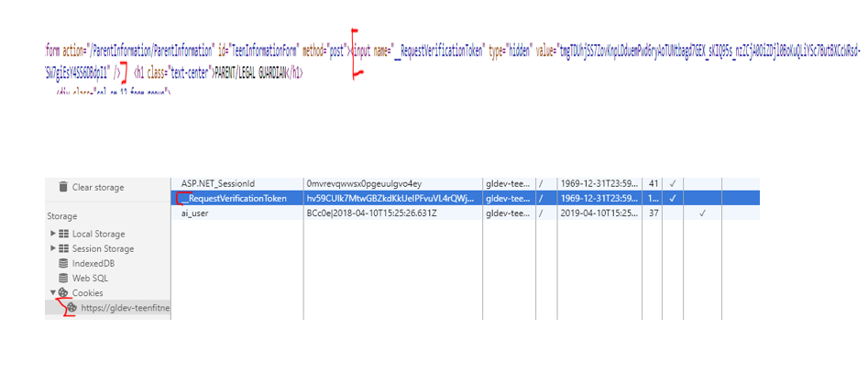Click the IndexedDB database icon
Image resolution: width=868 pixels, height=383 pixels.
[64, 263]
